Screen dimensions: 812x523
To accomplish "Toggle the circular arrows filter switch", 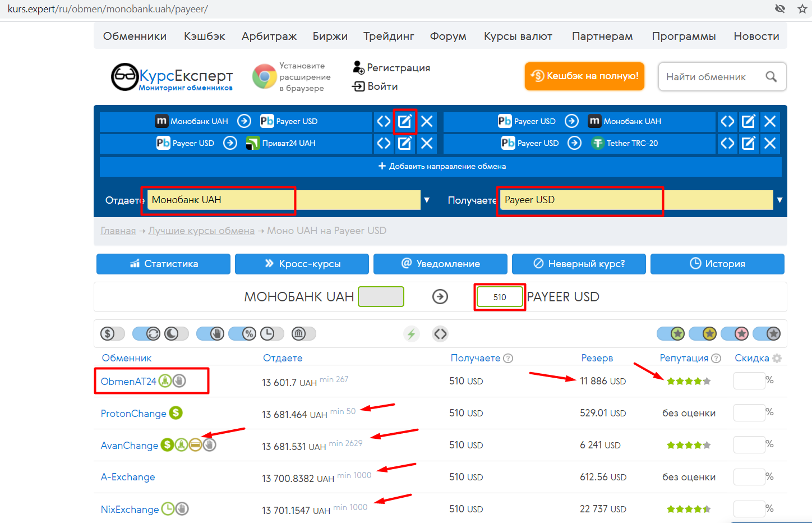I will [x=147, y=334].
